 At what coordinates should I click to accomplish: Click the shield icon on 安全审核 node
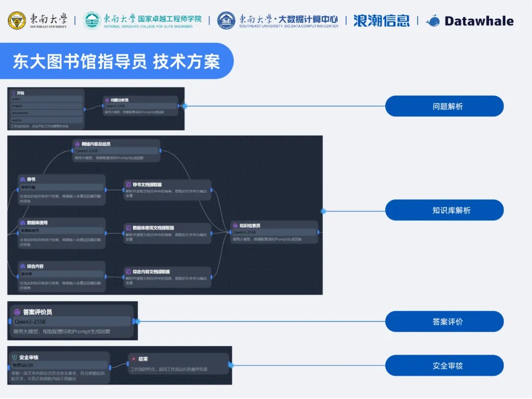(14, 357)
